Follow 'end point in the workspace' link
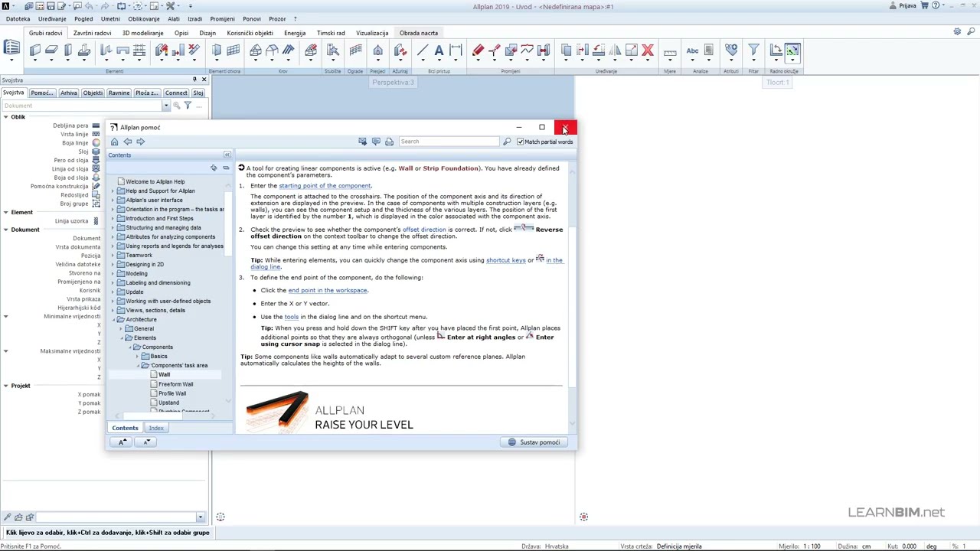This screenshot has width=980, height=551. click(328, 291)
